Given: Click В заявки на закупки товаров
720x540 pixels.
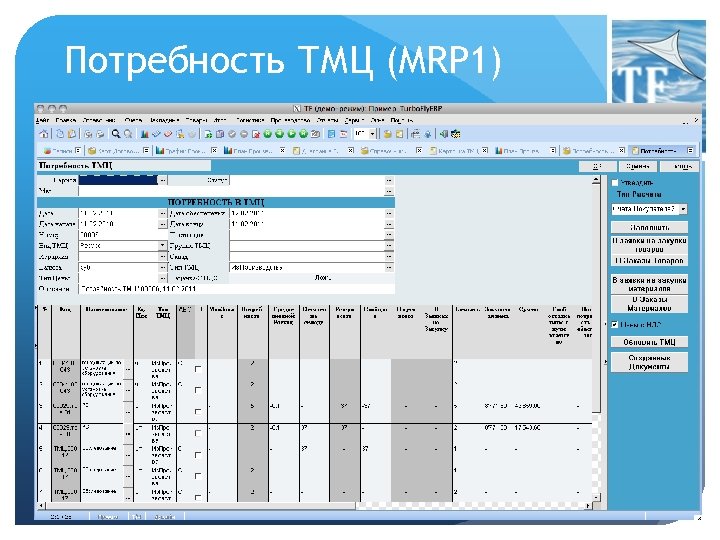Looking at the screenshot, I should 649,245.
